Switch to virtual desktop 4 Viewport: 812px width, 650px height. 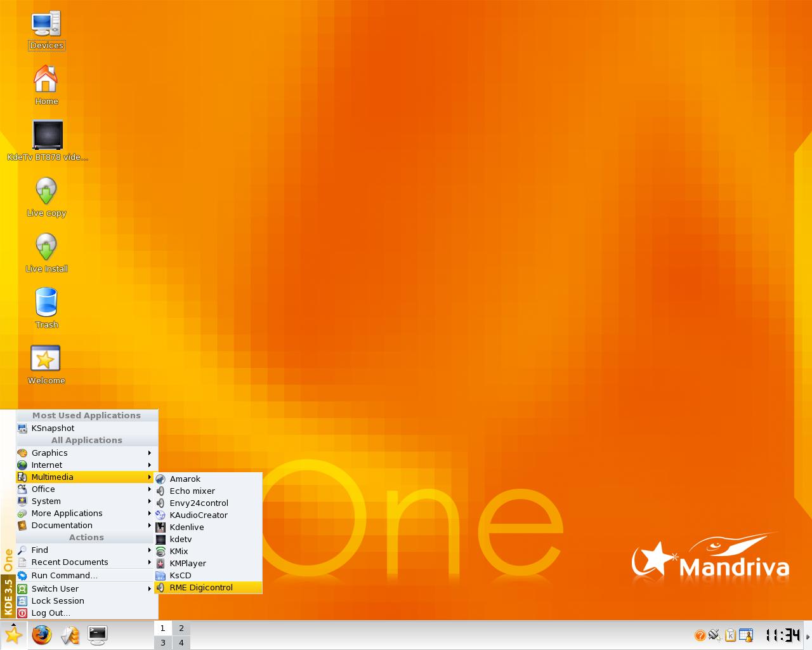click(x=181, y=642)
